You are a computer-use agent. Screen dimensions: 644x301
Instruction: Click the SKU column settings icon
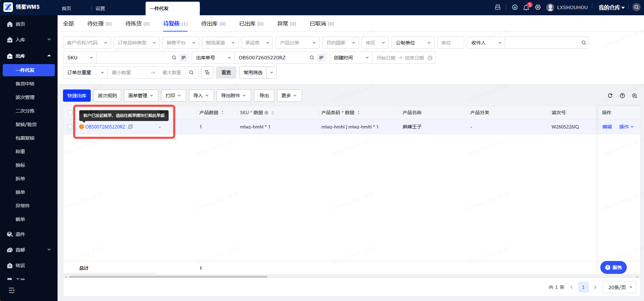(266, 113)
